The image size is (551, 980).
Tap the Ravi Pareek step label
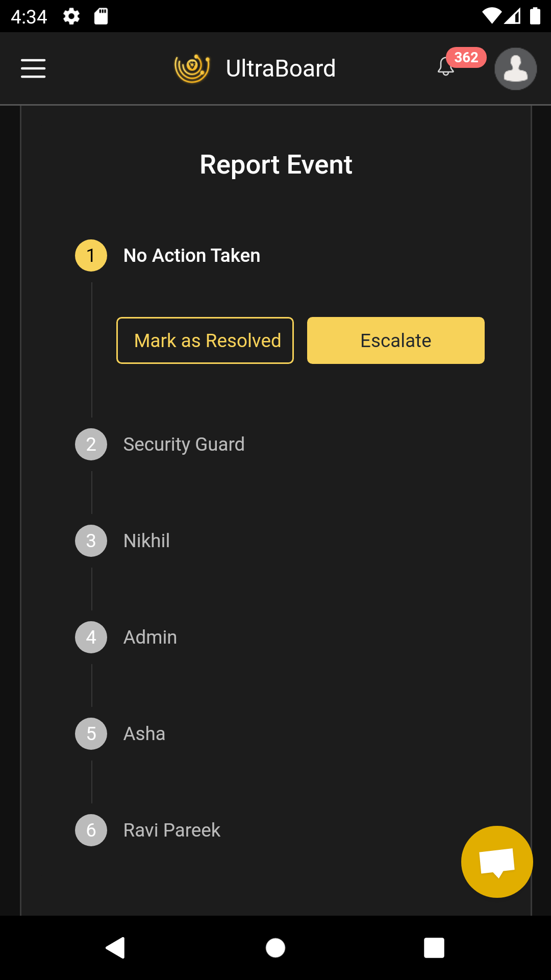[x=172, y=830]
